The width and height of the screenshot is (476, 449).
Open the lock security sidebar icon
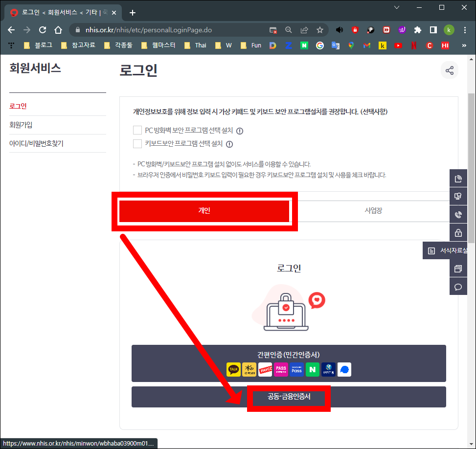(458, 232)
